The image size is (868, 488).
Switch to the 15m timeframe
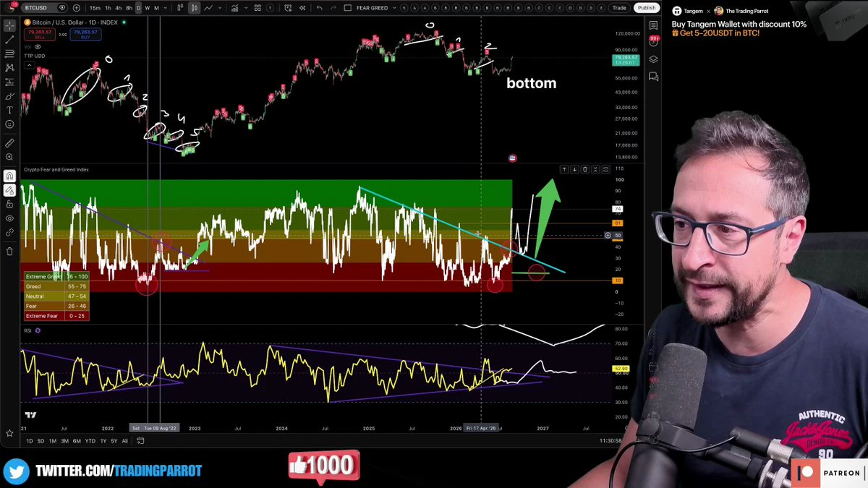click(x=95, y=8)
